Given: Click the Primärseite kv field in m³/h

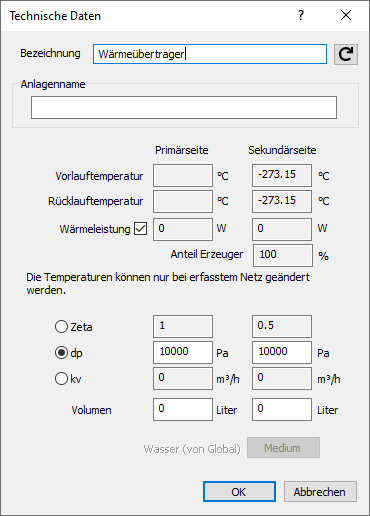Looking at the screenshot, I should (x=183, y=378).
